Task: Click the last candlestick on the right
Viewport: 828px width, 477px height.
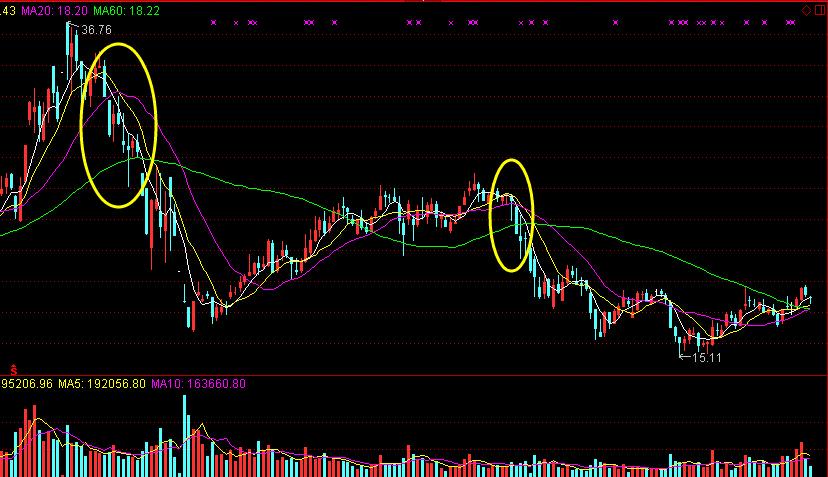Action: [808, 298]
